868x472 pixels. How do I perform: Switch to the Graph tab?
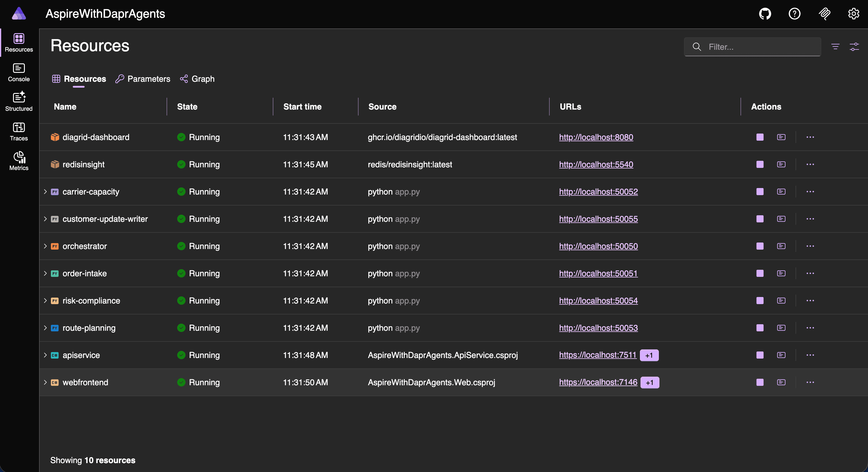click(197, 79)
